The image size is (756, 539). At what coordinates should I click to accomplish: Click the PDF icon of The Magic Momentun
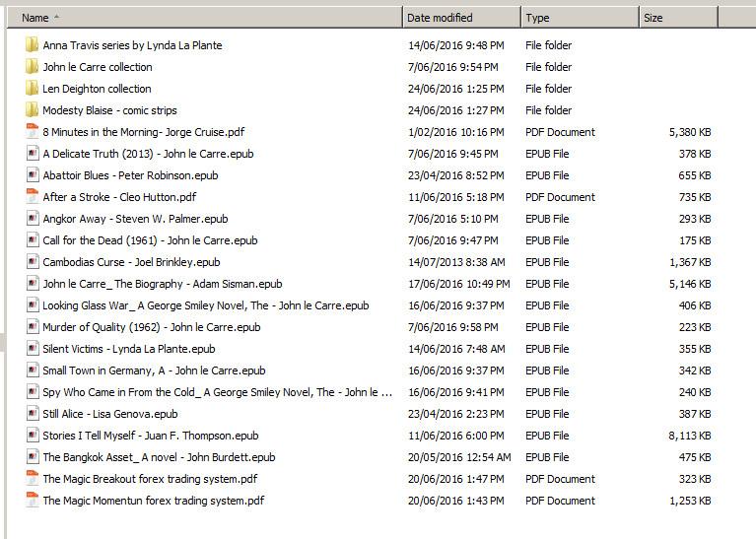pyautogui.click(x=32, y=501)
